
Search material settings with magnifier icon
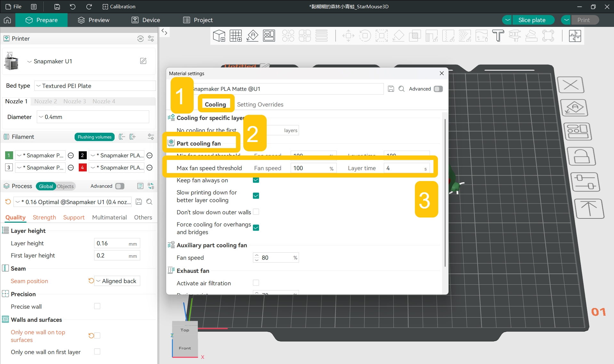[401, 89]
